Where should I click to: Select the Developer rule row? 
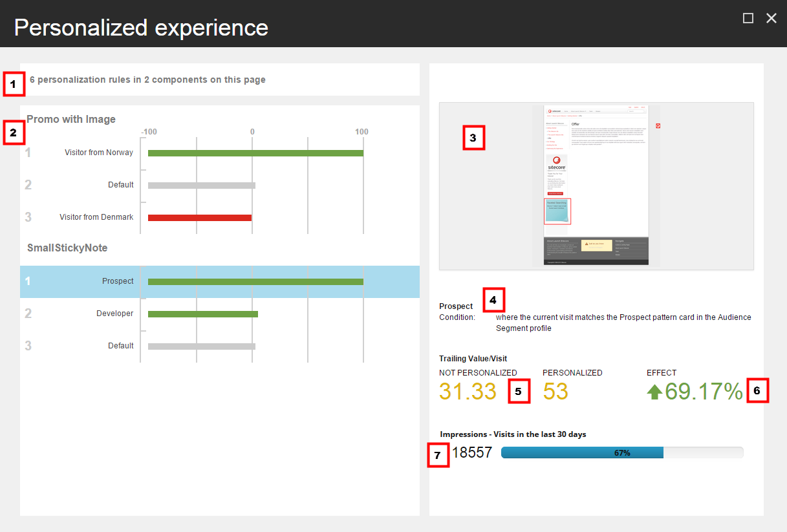pyautogui.click(x=220, y=314)
